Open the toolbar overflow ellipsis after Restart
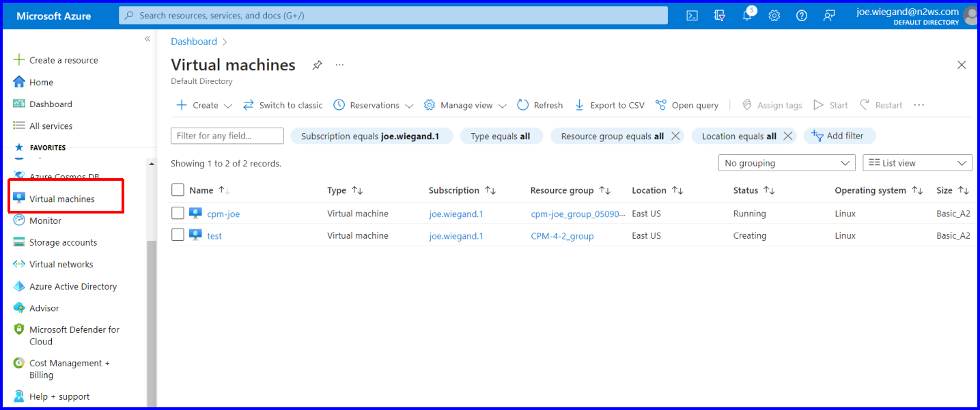 (x=919, y=105)
